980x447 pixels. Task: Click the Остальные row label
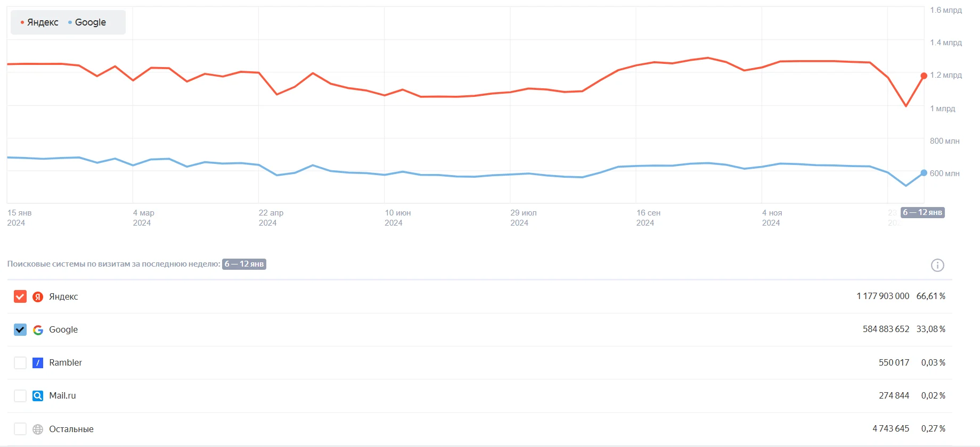tap(71, 429)
